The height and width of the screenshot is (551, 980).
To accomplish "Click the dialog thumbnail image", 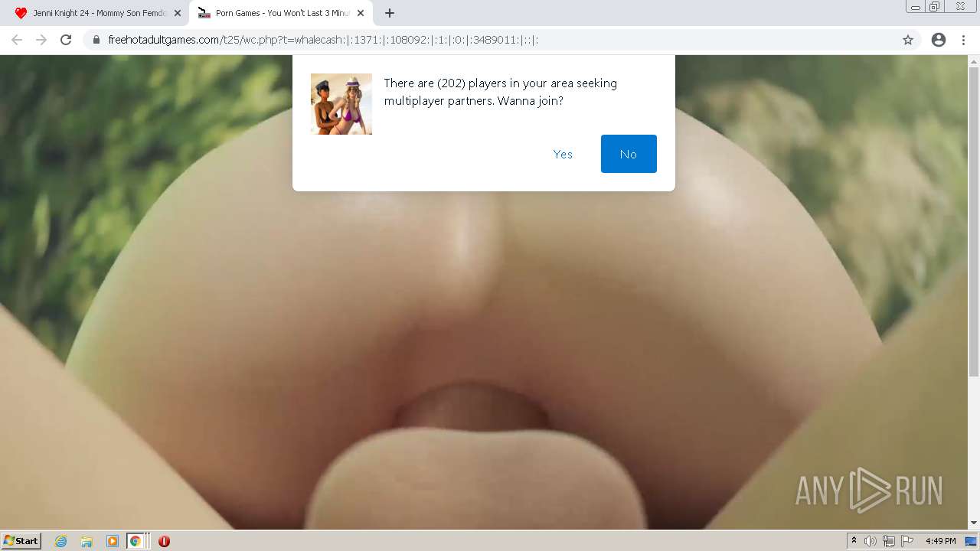I will point(341,104).
